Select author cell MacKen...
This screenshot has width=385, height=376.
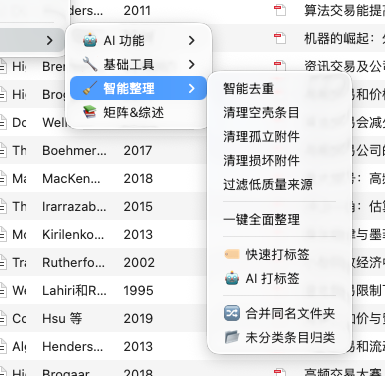(71, 178)
